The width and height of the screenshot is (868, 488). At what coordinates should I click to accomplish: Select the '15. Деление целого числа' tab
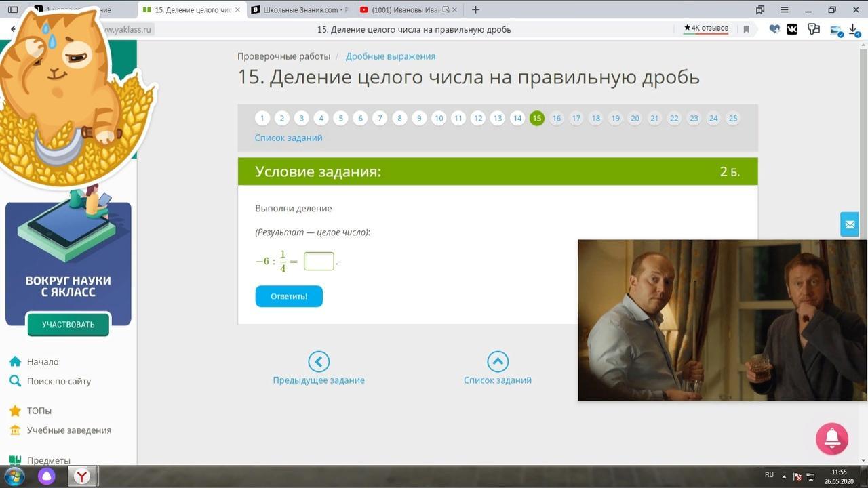(x=191, y=10)
